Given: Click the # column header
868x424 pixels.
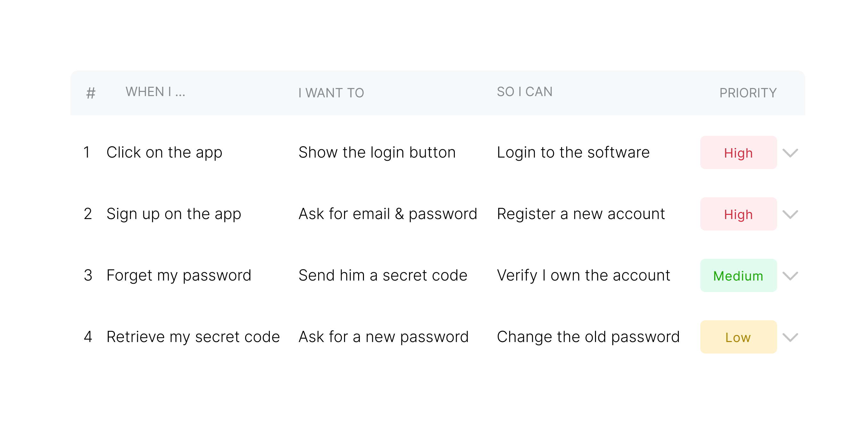Looking at the screenshot, I should tap(91, 93).
